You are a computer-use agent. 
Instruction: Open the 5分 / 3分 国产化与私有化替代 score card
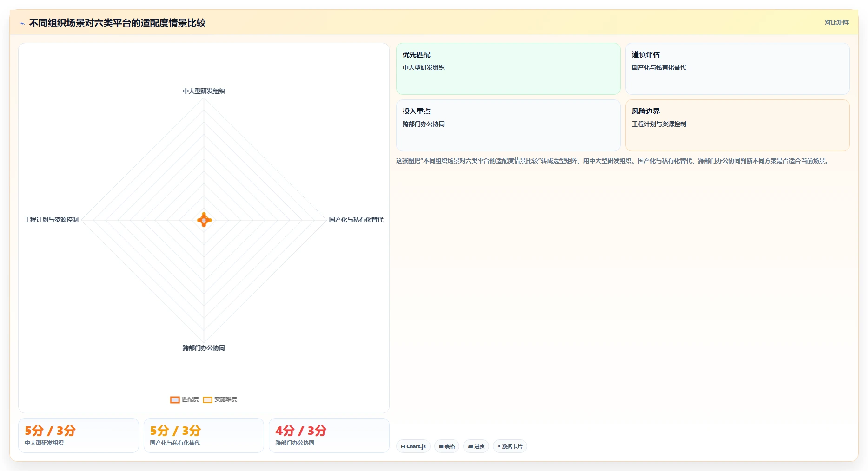click(x=204, y=435)
